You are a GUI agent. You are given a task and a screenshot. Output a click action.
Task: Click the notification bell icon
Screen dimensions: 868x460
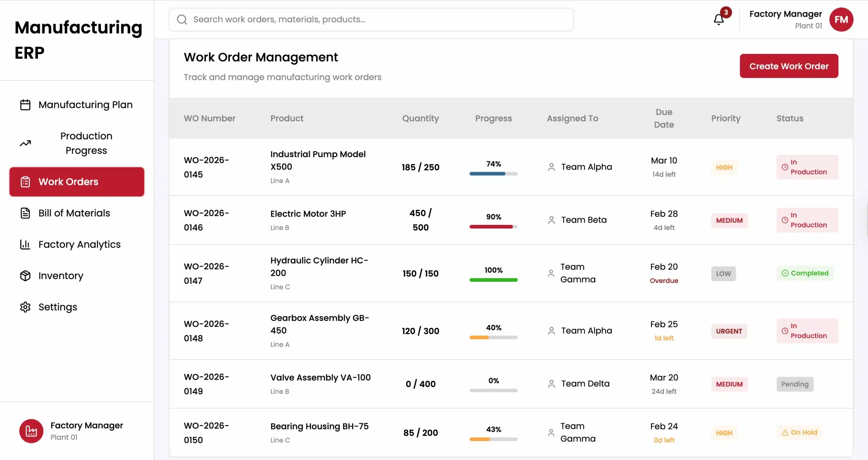[x=718, y=19]
